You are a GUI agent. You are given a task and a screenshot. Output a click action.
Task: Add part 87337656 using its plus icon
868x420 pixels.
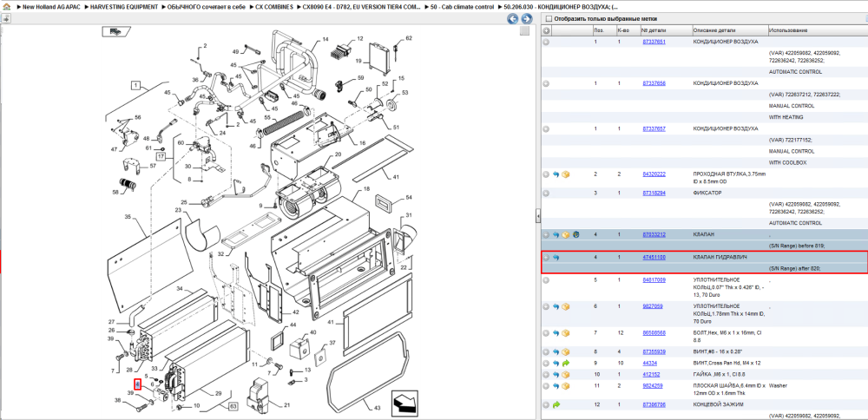point(546,83)
